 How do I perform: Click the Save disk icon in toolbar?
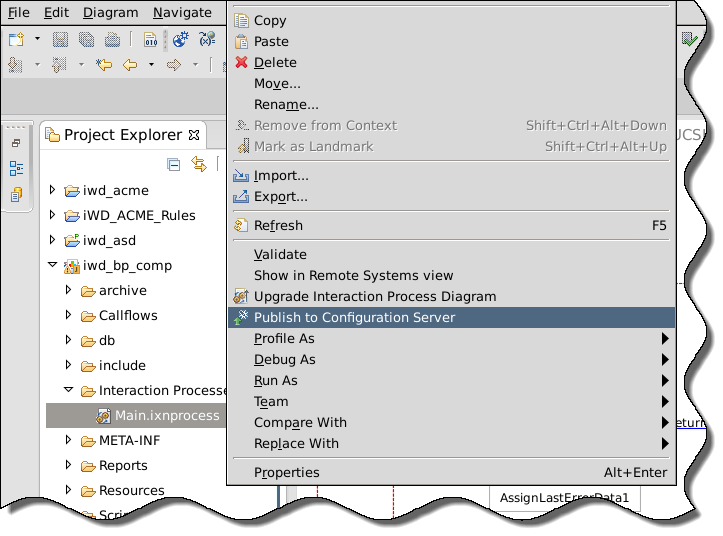click(60, 40)
